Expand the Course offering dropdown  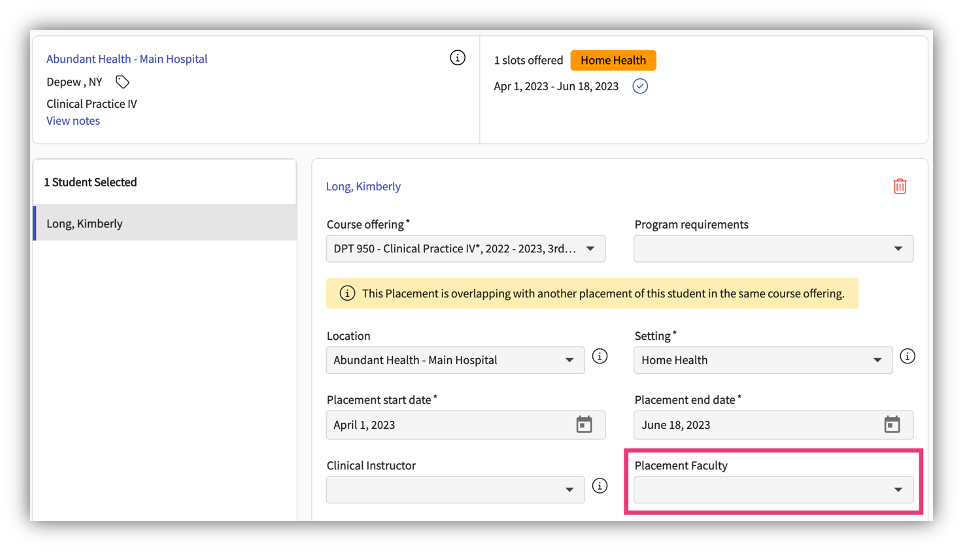pos(466,249)
